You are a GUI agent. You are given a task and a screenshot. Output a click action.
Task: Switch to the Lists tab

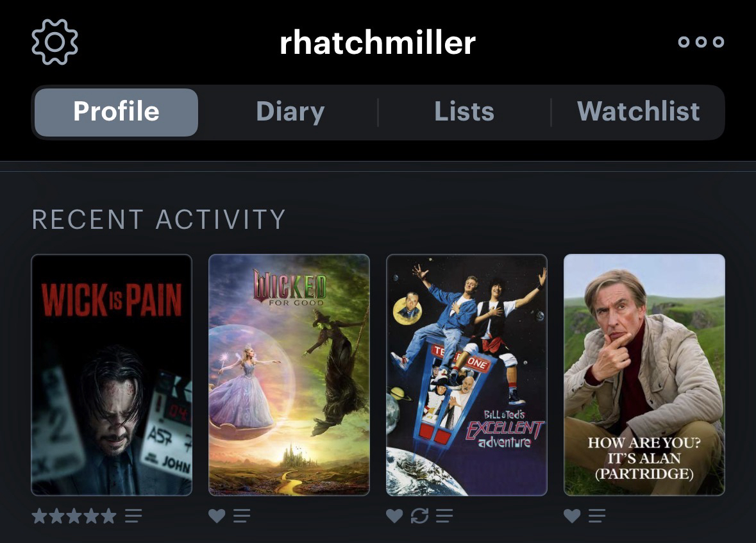pos(464,112)
